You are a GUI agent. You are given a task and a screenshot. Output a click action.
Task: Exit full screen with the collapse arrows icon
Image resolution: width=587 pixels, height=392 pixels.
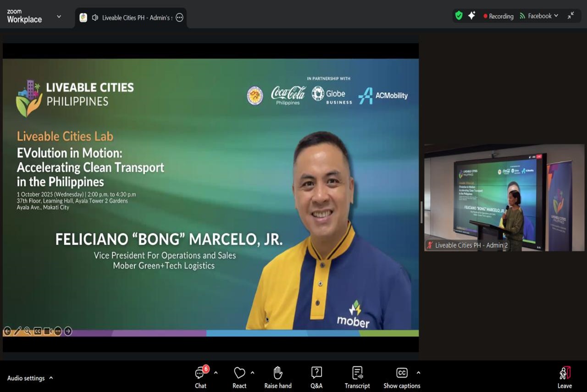[x=570, y=16]
